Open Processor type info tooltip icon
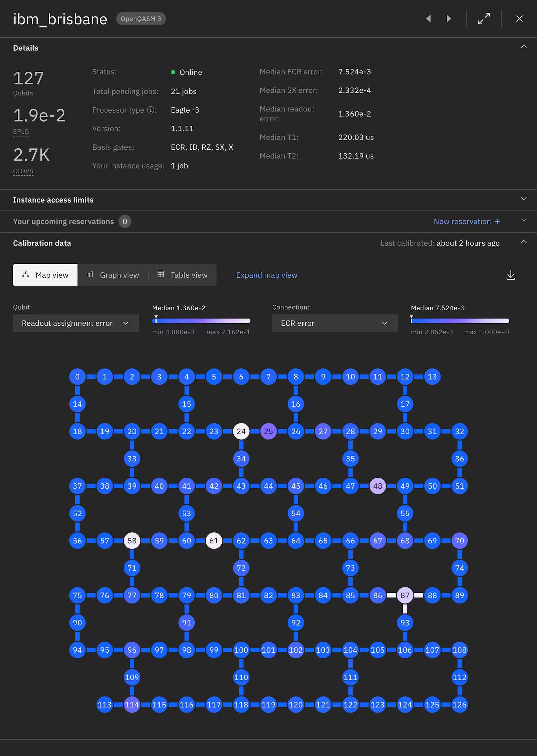The height and width of the screenshot is (756, 537). coord(151,110)
